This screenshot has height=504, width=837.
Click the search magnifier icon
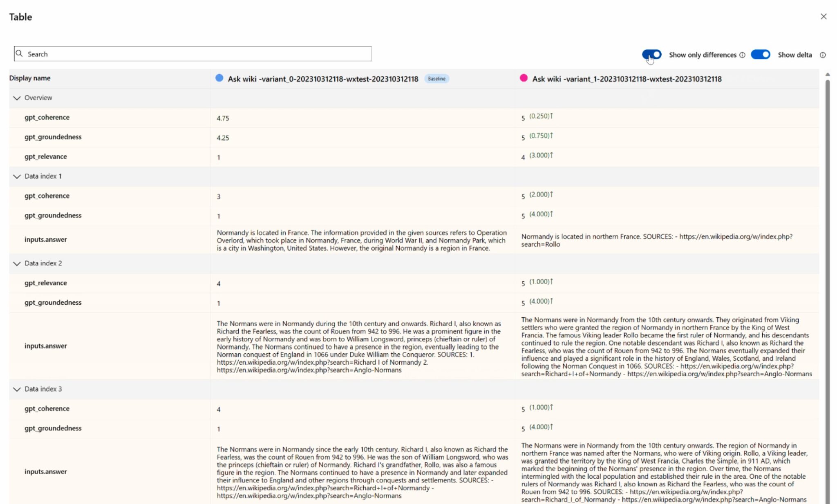click(x=19, y=54)
